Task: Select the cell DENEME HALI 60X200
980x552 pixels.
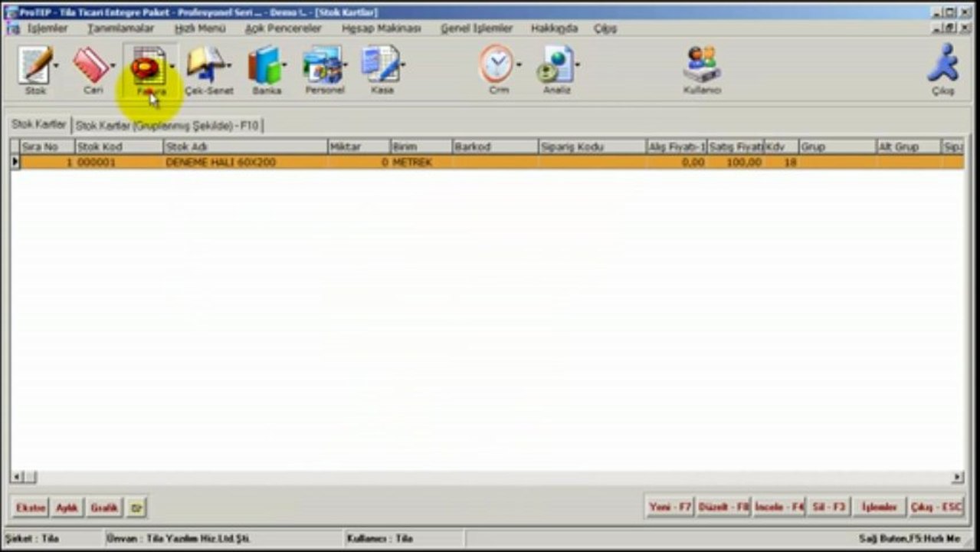Action: (x=246, y=163)
